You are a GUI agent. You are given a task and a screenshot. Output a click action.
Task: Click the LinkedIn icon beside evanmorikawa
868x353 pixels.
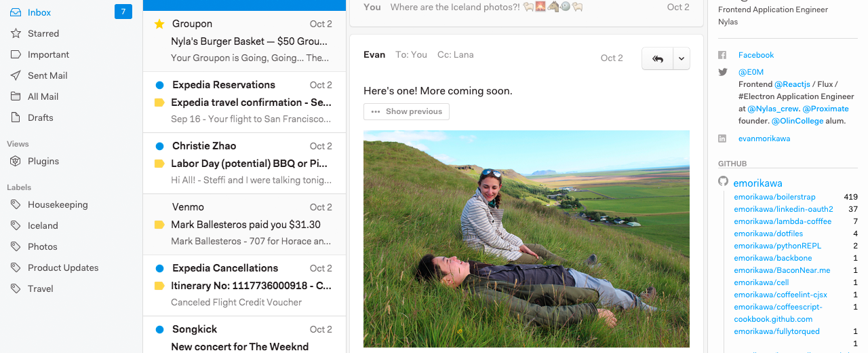click(723, 138)
